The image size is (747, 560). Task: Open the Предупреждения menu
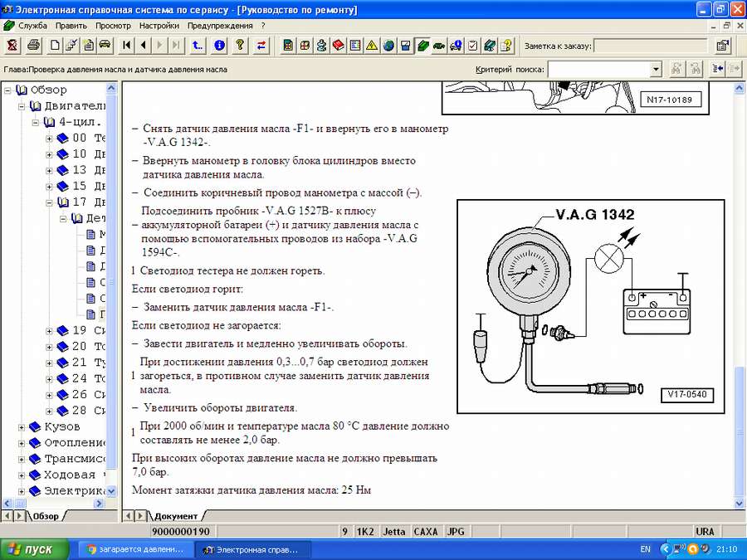coord(220,25)
